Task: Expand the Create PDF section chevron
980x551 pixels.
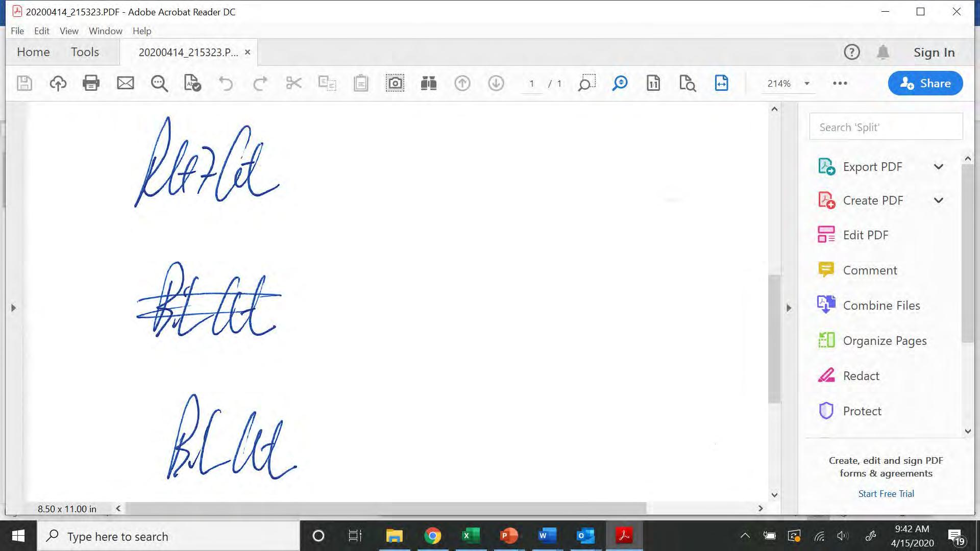Action: (x=938, y=201)
